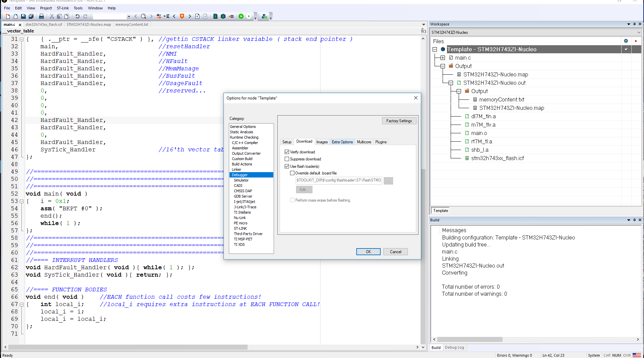Viewport: 644px width, 358px height.
Task: Open the Project menu
Action: (x=46, y=8)
